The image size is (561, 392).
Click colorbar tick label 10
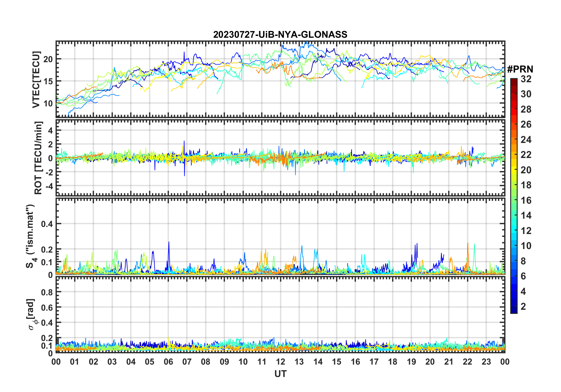coord(526,246)
